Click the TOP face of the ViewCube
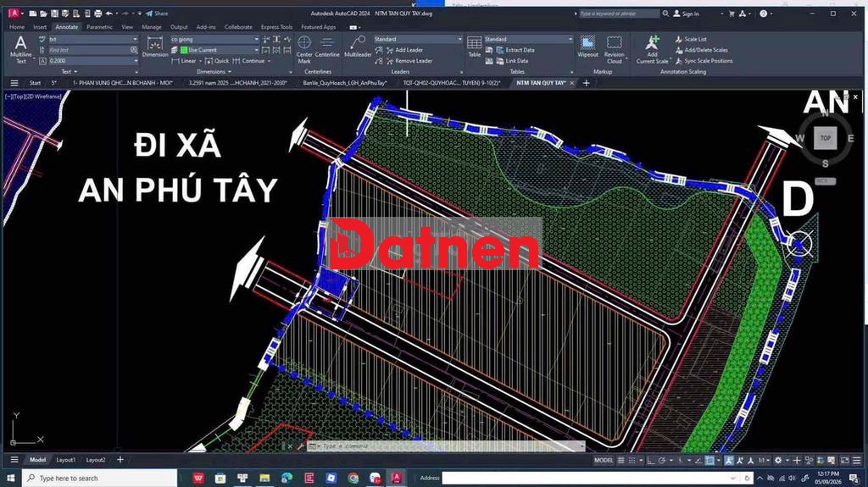868x487 pixels. tap(825, 138)
